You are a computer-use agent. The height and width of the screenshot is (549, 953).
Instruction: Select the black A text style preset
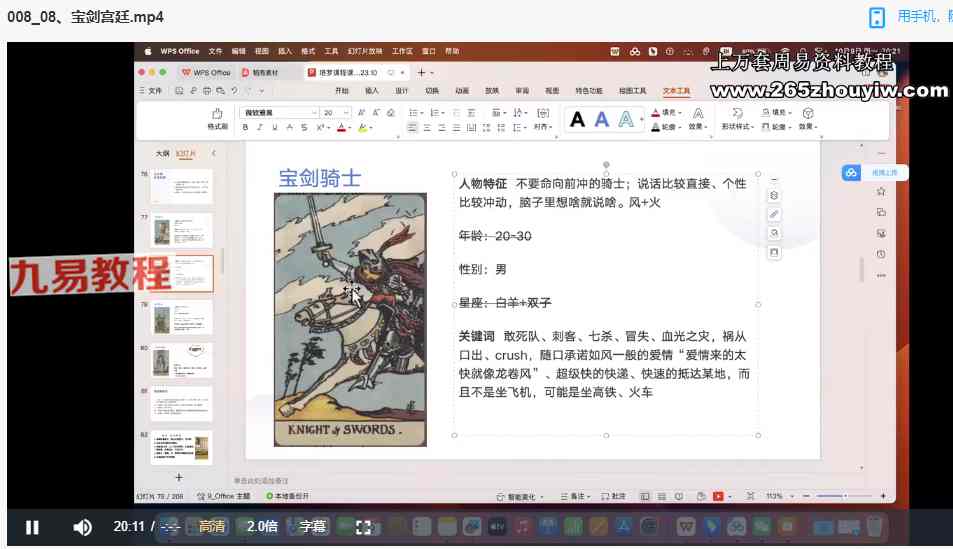pyautogui.click(x=577, y=119)
